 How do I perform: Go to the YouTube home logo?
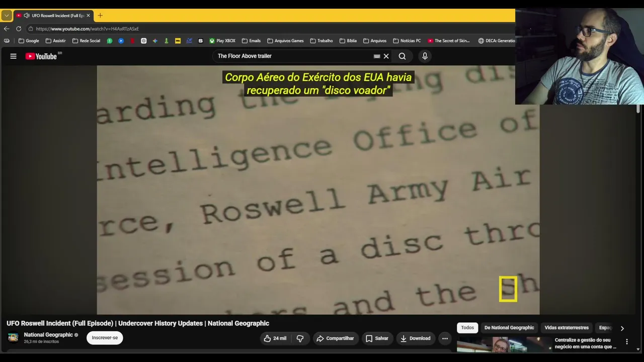[x=41, y=56]
